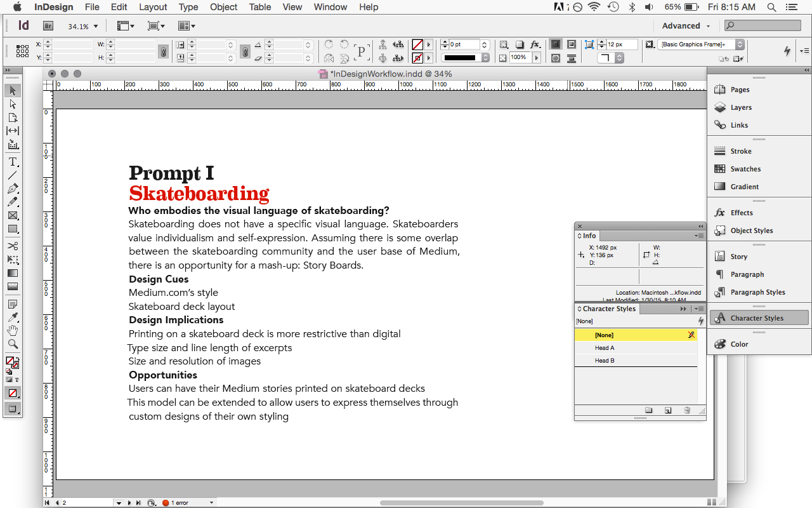812x508 pixels.
Task: Select the Hand tool
Action: point(11,330)
